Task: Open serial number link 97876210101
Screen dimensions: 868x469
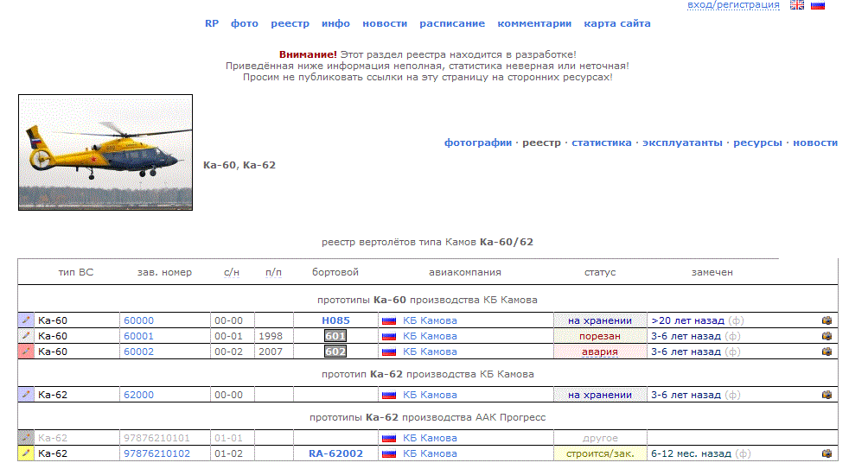Action: pos(156,438)
